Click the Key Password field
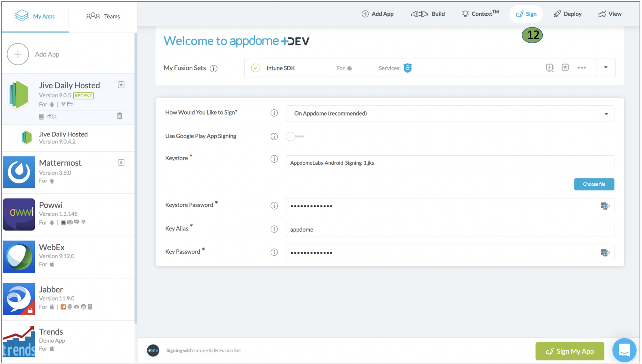The image size is (642, 364). coord(450,253)
